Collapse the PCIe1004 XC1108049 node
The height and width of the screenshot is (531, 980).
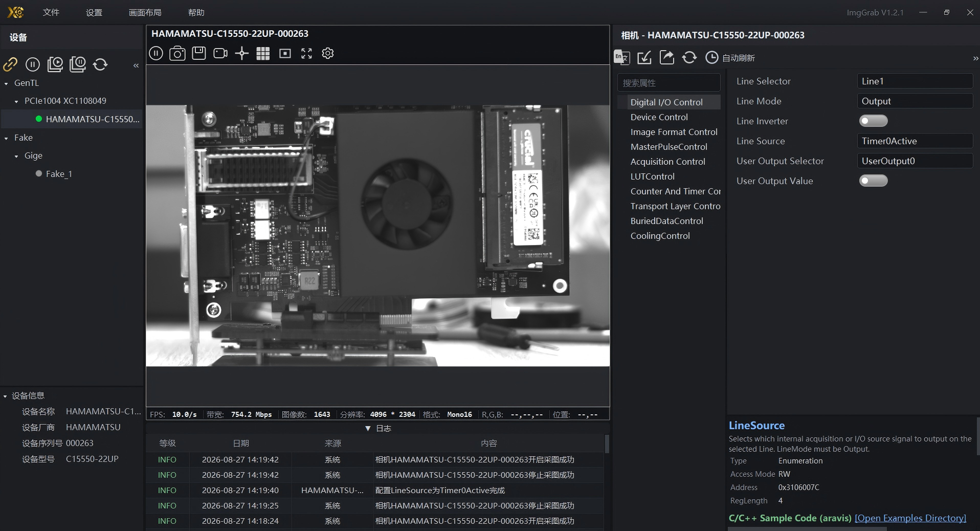pyautogui.click(x=16, y=101)
